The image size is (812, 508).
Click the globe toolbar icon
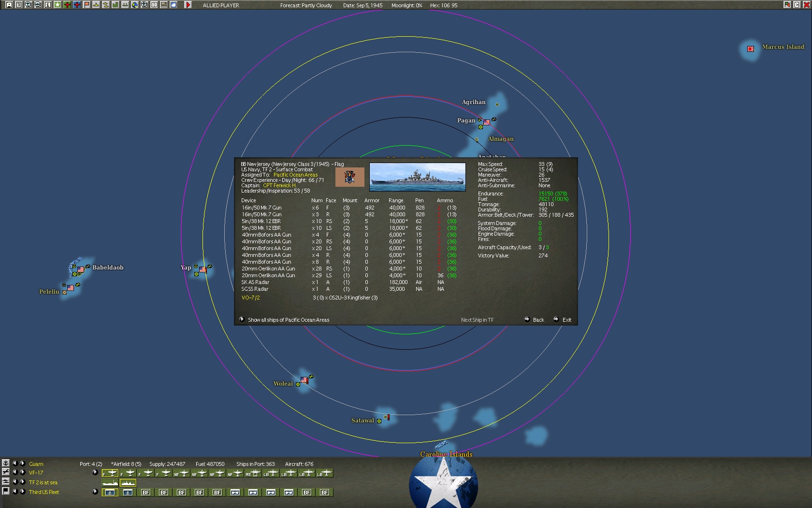134,5
